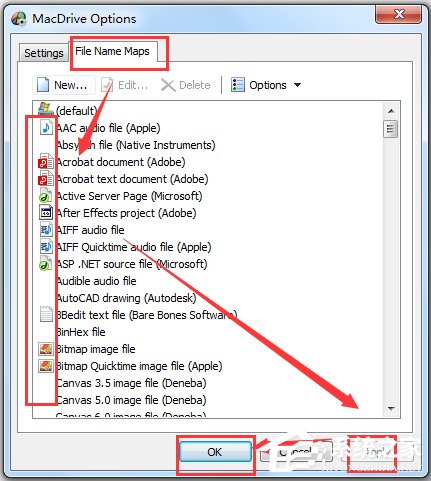Viewport: 431px width, 481px height.
Task: Click the Acrobat document PDF icon
Action: point(46,162)
